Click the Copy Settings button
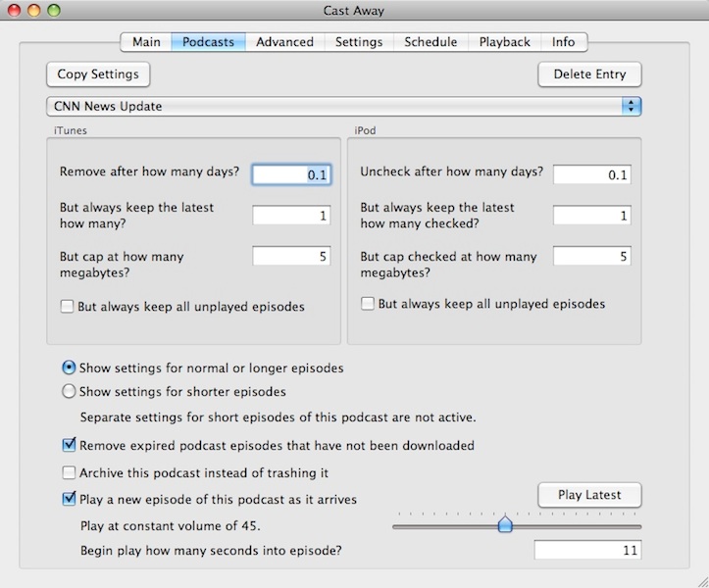Image resolution: width=709 pixels, height=588 pixels. tap(98, 74)
